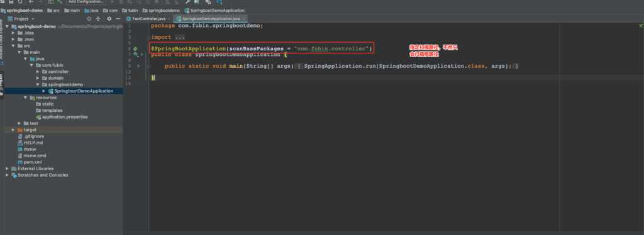
Task: Select application.properties file in tree
Action: [x=62, y=117]
